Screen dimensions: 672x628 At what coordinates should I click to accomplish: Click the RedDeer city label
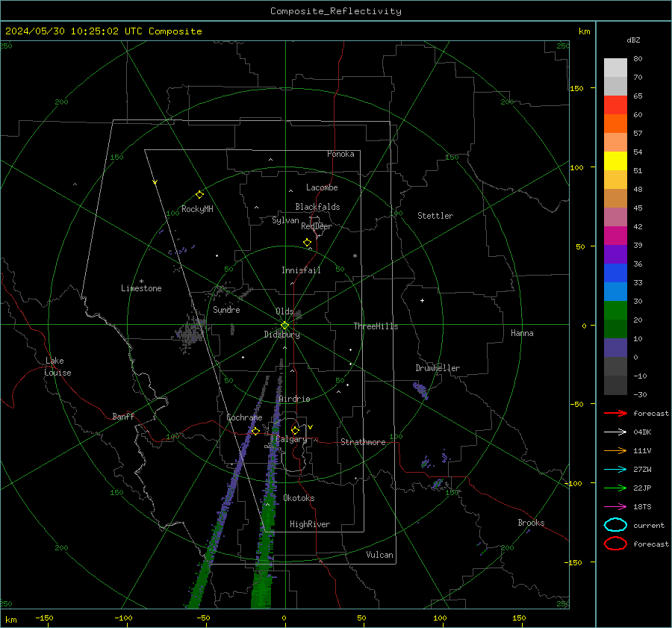(x=317, y=226)
